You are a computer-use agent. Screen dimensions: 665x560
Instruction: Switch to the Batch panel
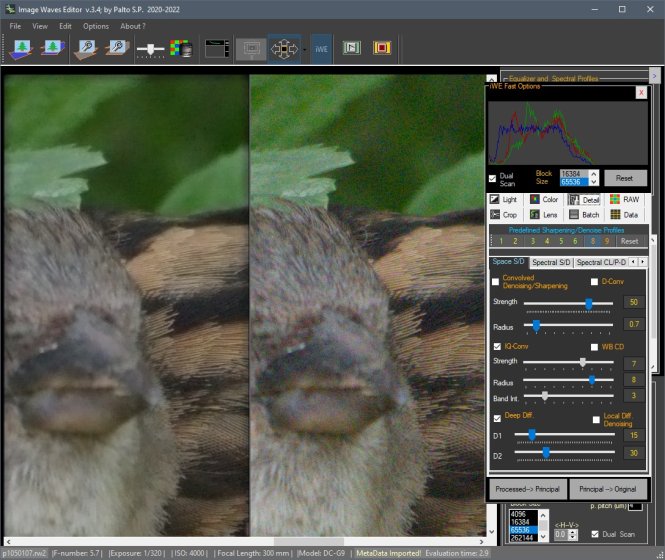[584, 215]
